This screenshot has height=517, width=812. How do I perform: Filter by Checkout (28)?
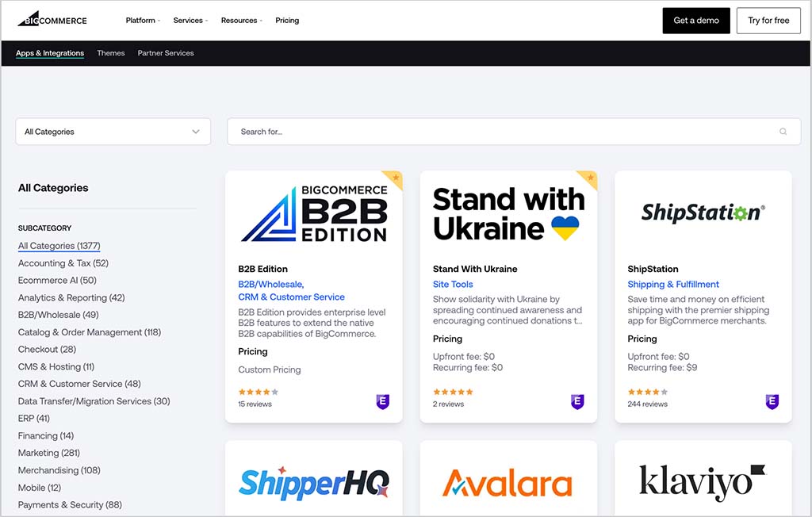47,349
